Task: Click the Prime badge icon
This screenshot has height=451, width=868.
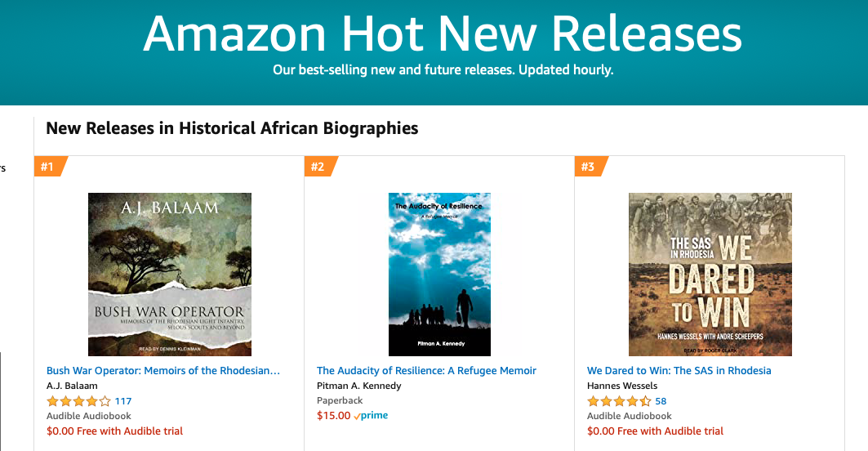Action: click(372, 416)
